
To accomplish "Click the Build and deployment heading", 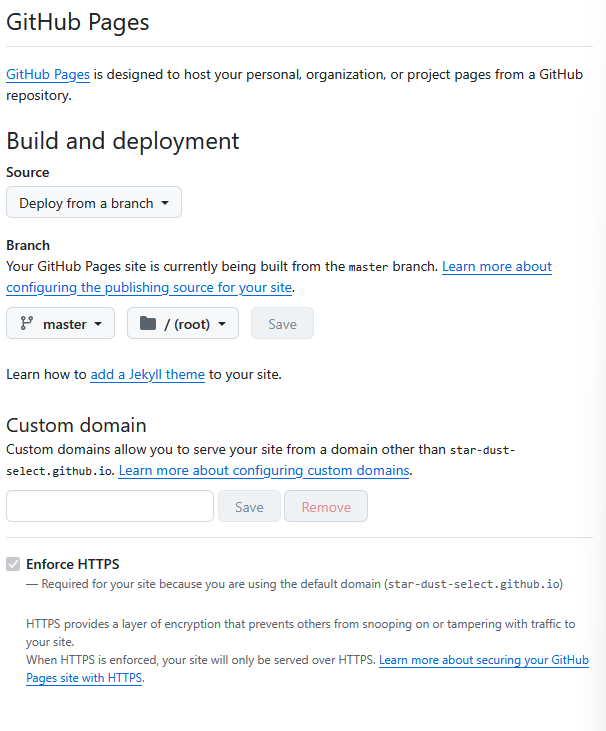I will pos(123,141).
